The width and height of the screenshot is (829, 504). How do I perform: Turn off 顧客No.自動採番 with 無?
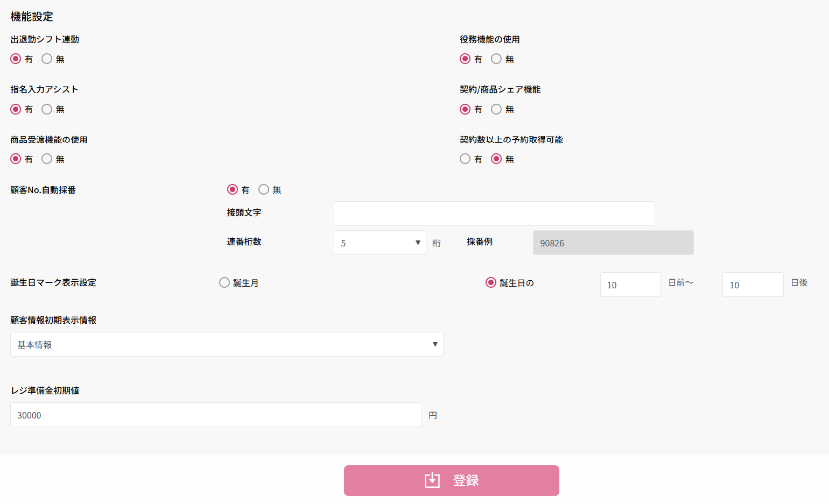tap(264, 190)
